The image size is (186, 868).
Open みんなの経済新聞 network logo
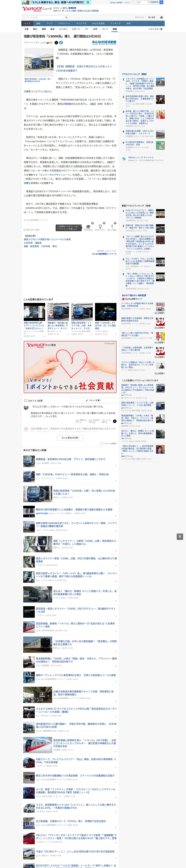point(104,43)
